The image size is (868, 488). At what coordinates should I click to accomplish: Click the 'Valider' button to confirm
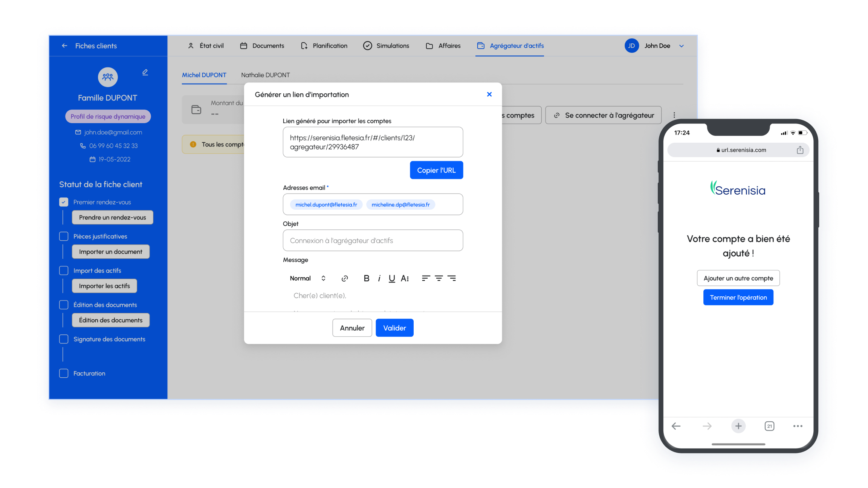[x=395, y=327]
